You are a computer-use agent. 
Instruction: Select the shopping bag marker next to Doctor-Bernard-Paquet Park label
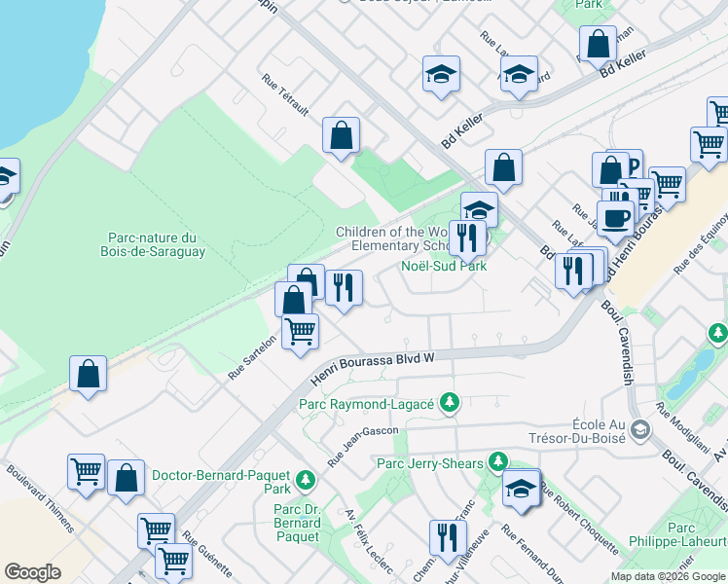coord(126,479)
